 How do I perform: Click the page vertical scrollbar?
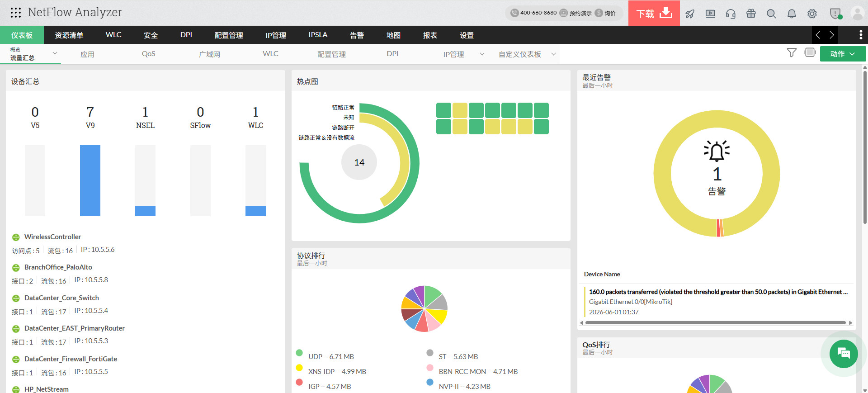(865, 147)
